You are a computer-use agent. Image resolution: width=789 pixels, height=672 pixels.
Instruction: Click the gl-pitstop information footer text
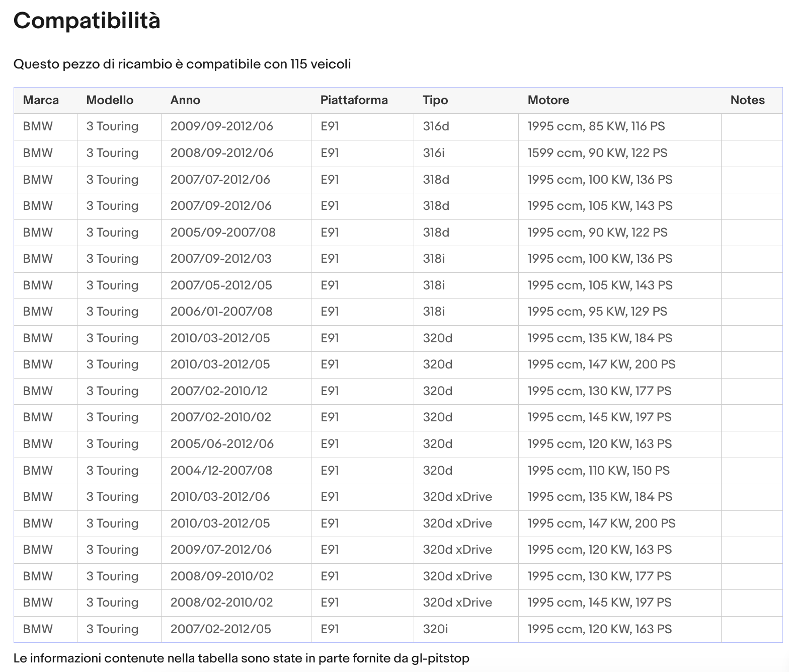click(241, 658)
